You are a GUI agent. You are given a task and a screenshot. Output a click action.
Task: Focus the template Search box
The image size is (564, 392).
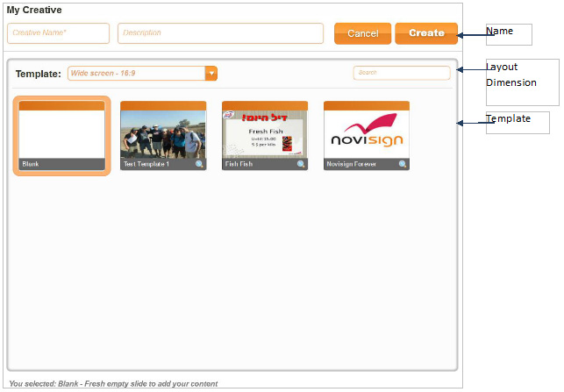402,73
